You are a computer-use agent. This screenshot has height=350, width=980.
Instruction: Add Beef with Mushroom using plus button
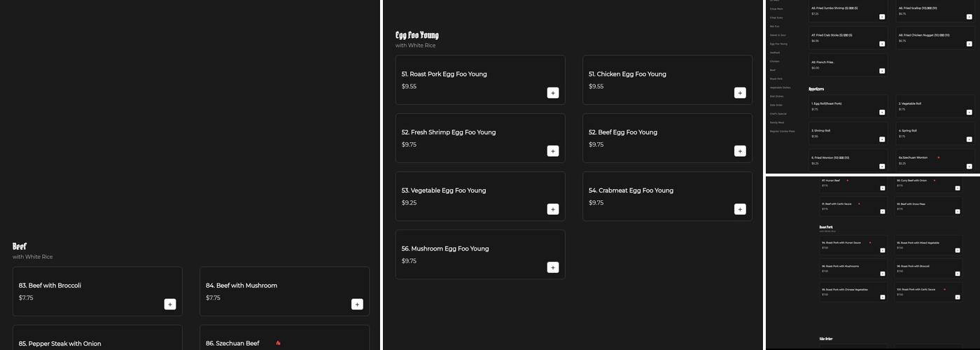click(x=357, y=304)
